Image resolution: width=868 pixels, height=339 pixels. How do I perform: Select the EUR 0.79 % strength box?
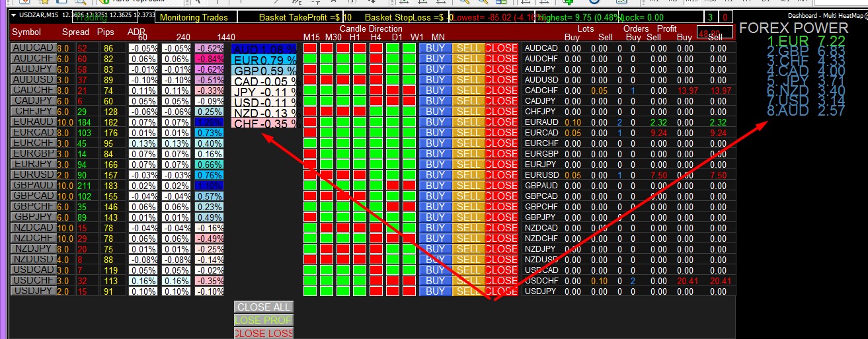(264, 60)
